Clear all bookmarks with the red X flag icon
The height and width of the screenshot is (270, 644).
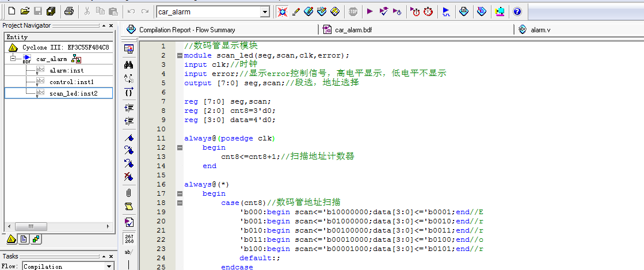pyautogui.click(x=128, y=177)
